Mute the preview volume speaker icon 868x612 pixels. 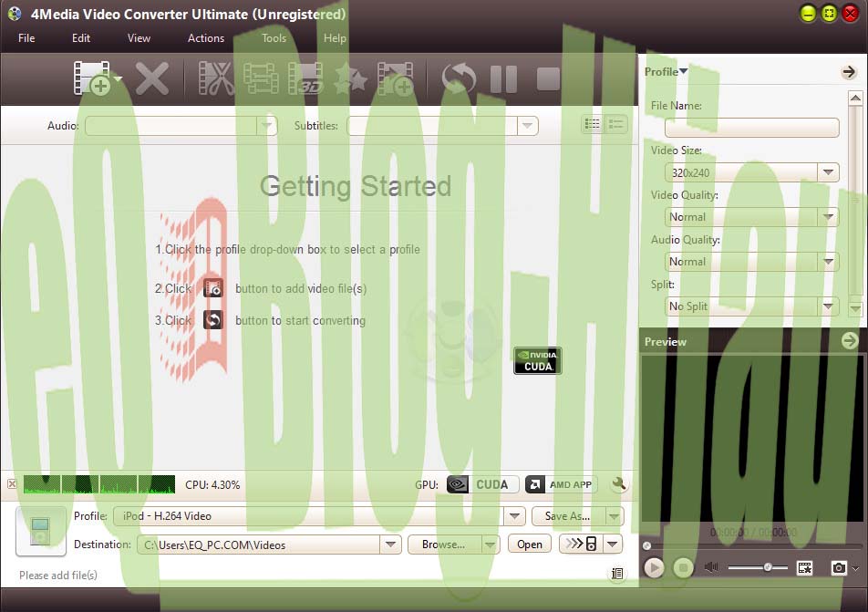pos(711,567)
